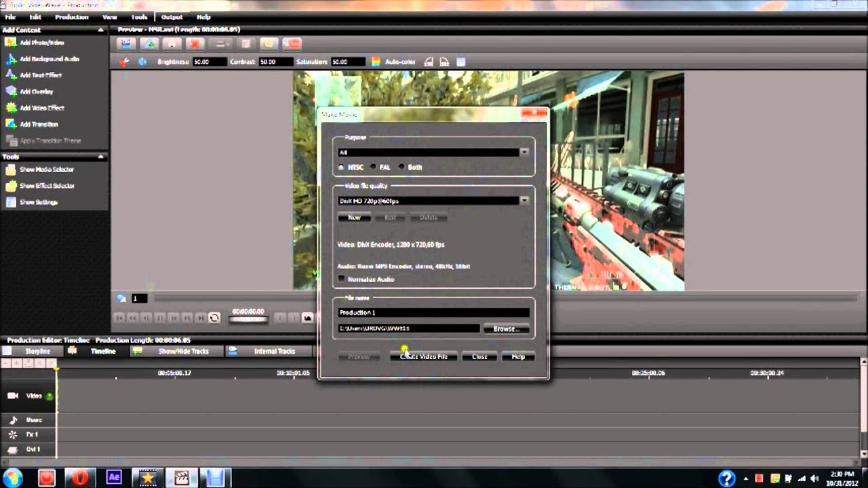The height and width of the screenshot is (488, 868).
Task: Click the dialog's Close button
Action: pyautogui.click(x=479, y=357)
